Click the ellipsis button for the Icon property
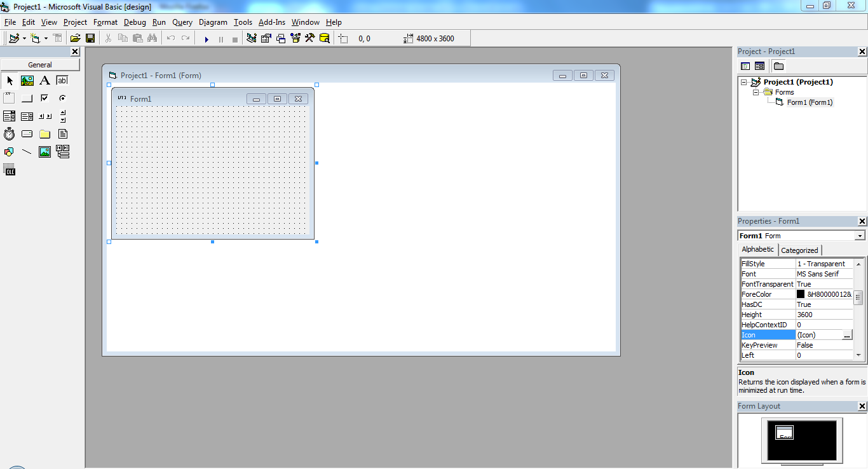 coord(848,335)
